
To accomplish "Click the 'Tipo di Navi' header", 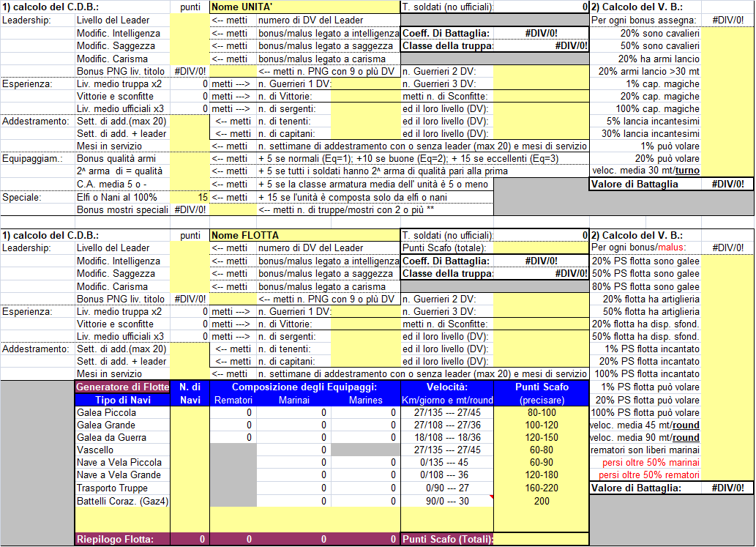I will (122, 400).
